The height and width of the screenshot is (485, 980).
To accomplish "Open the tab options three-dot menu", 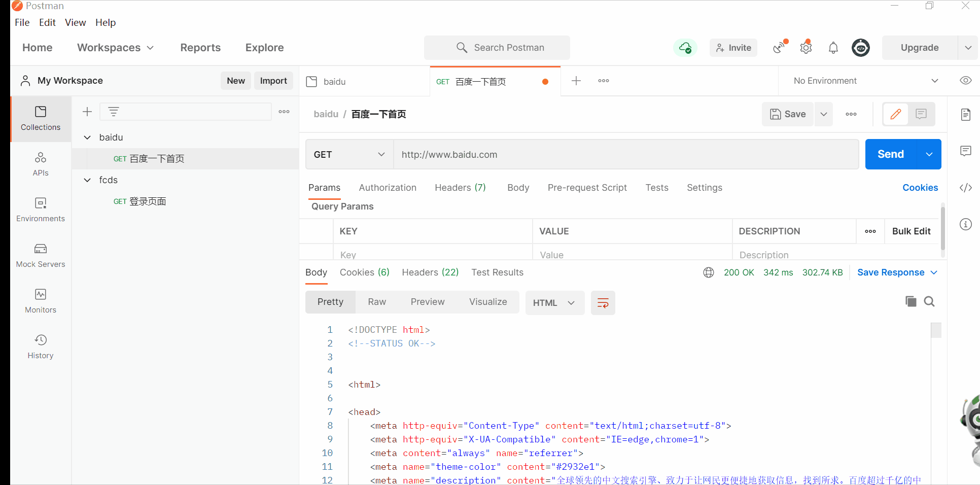I will pos(604,81).
